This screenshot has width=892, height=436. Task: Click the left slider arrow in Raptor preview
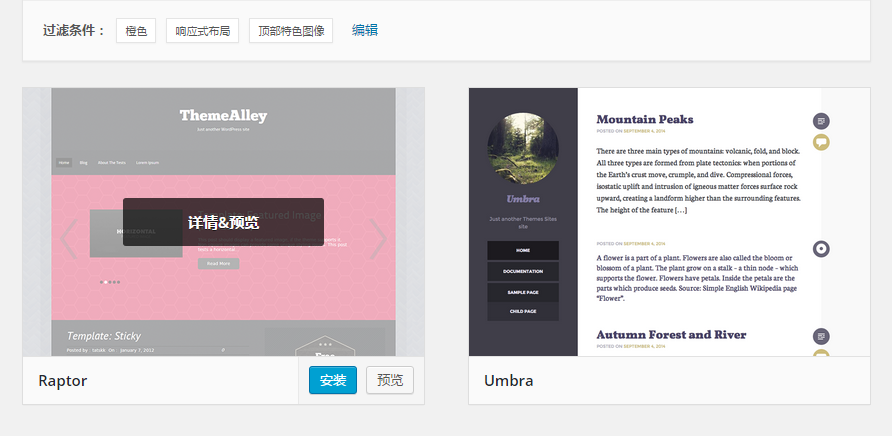pyautogui.click(x=69, y=238)
